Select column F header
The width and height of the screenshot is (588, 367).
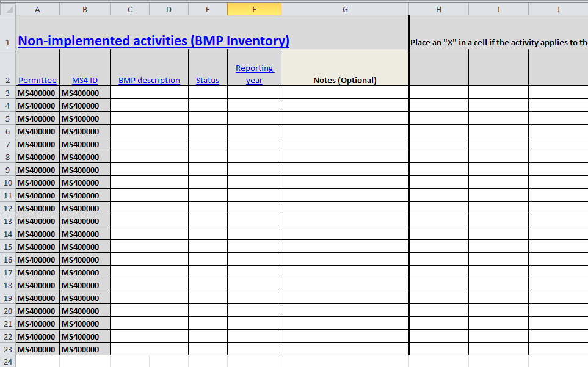[x=254, y=9]
